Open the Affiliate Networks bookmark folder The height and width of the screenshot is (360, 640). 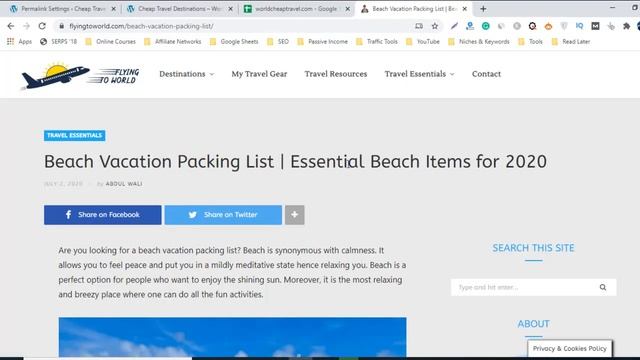point(173,42)
